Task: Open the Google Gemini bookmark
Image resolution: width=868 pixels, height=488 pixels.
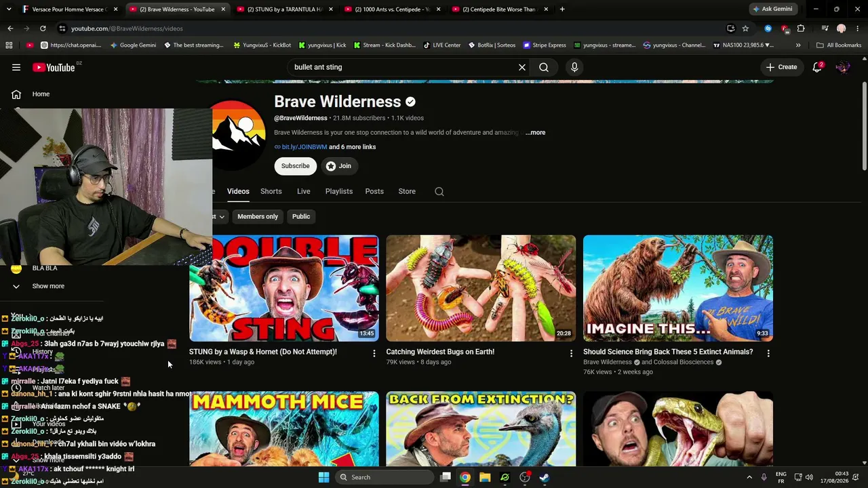Action: pyautogui.click(x=133, y=45)
